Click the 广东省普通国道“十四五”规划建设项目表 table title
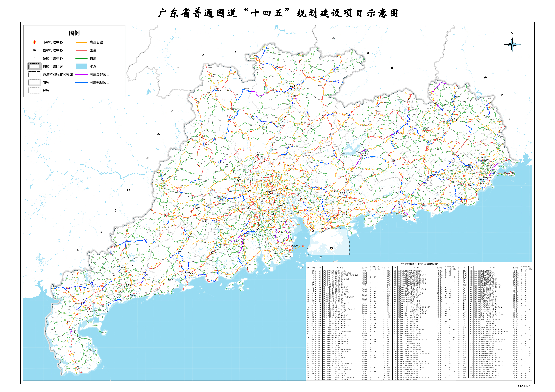 (x=419, y=264)
